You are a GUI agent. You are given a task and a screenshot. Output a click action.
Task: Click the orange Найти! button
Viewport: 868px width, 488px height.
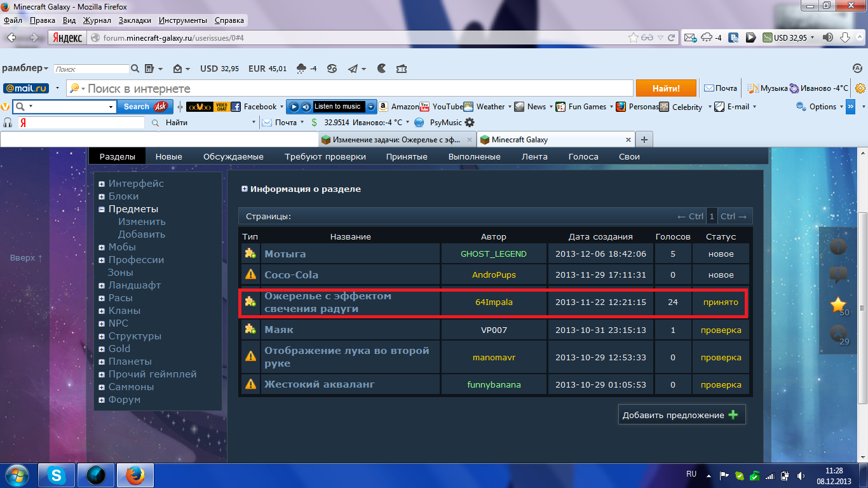(666, 88)
